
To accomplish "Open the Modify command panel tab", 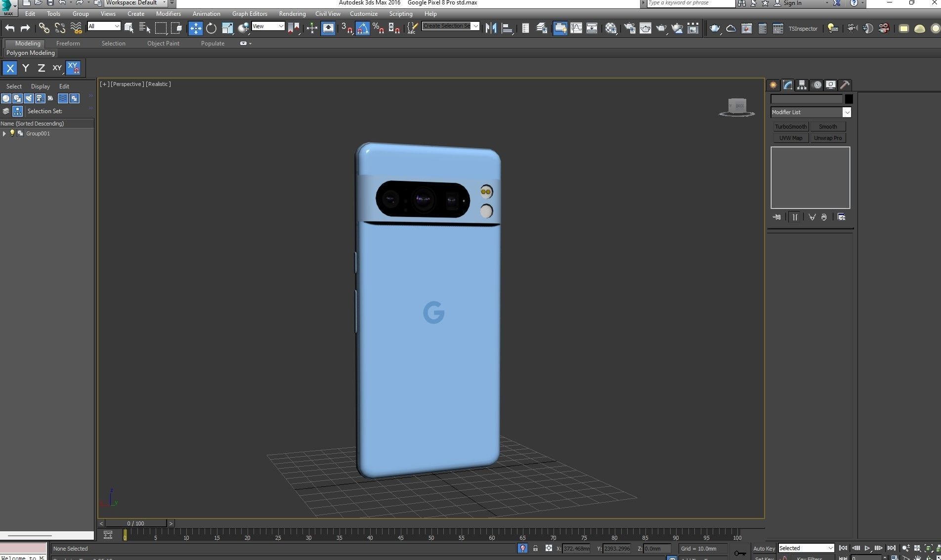I will pos(788,85).
